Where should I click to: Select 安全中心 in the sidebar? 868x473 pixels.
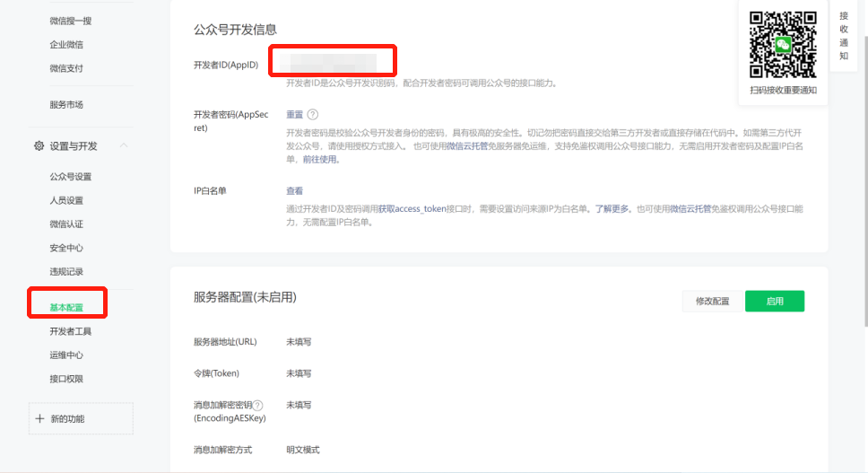click(66, 248)
